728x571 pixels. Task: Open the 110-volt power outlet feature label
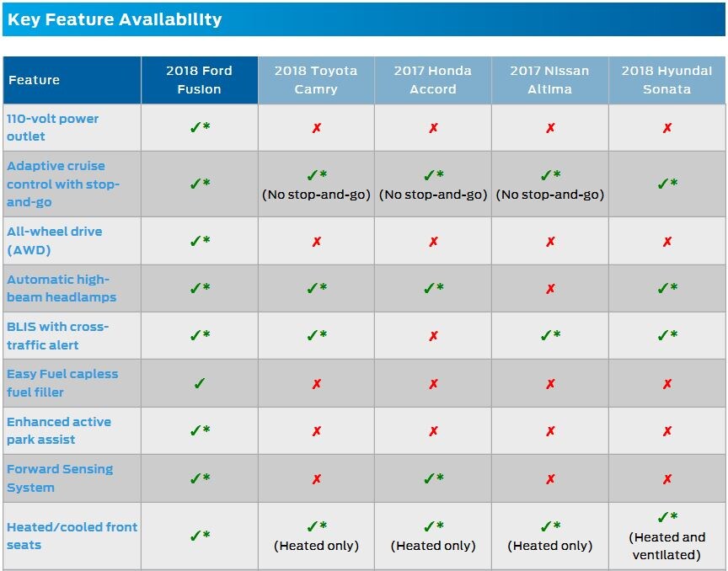tap(52, 127)
